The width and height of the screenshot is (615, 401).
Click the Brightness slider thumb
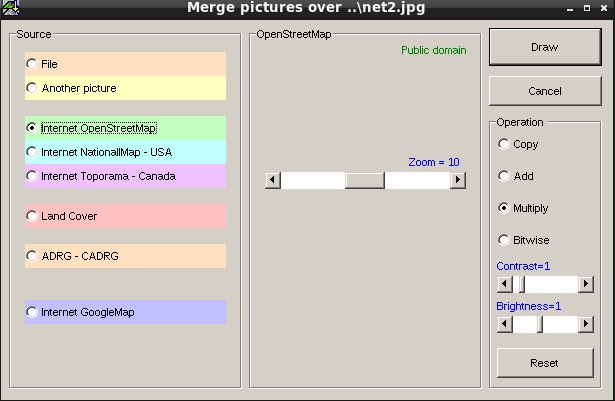pos(540,324)
